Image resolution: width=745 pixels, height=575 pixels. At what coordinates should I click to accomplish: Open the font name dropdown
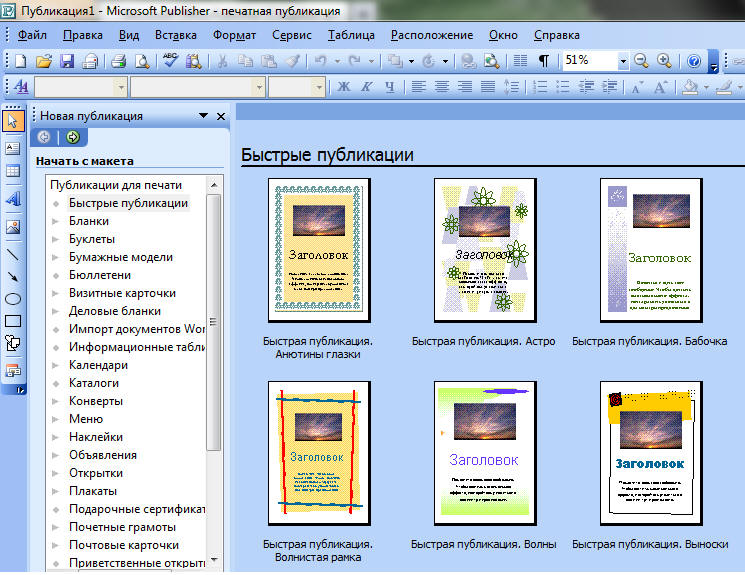259,87
